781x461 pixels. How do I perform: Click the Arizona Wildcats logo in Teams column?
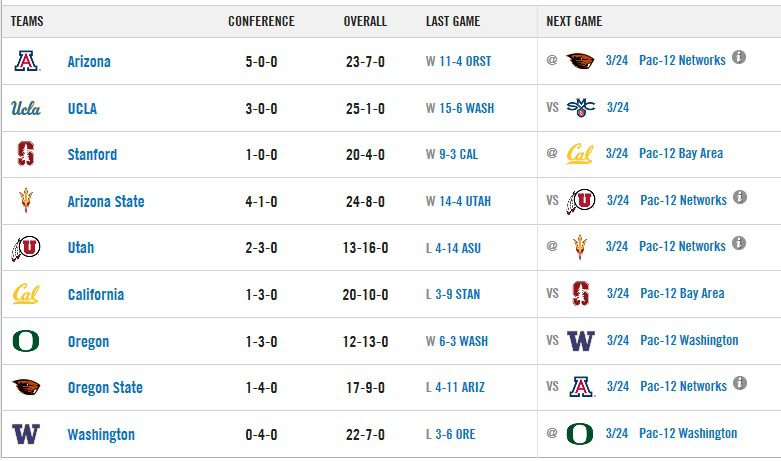pyautogui.click(x=26, y=61)
